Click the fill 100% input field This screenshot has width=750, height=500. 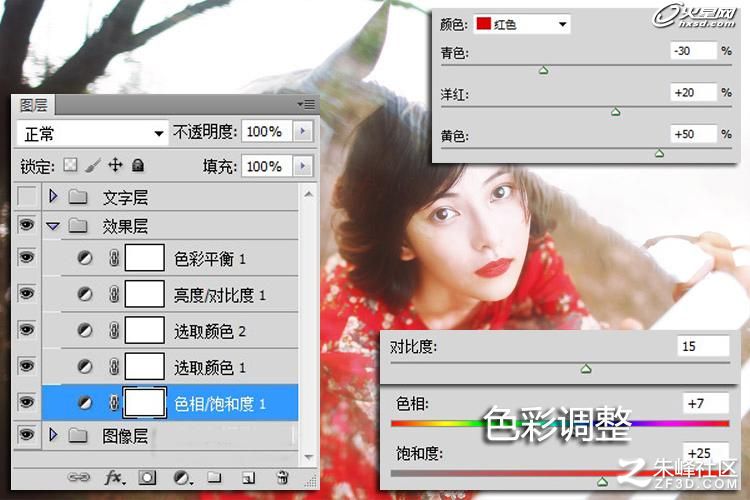267,166
